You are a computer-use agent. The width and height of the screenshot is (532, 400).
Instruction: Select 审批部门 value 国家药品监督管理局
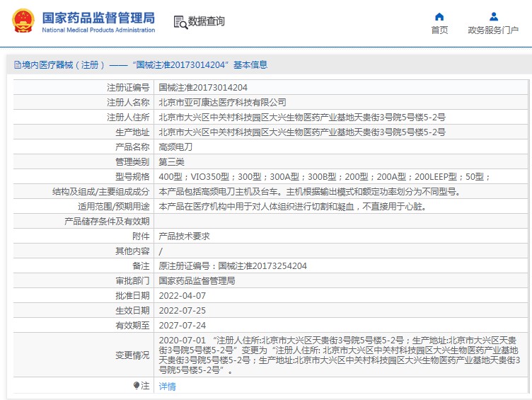tap(197, 281)
